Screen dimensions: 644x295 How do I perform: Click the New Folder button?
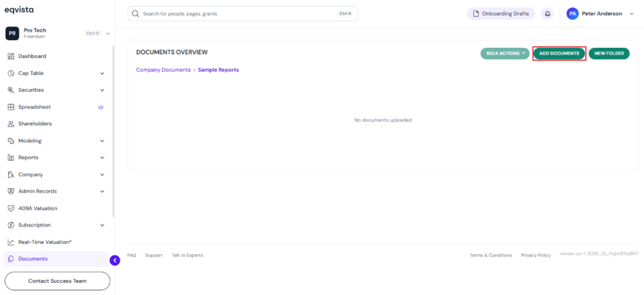(x=609, y=53)
